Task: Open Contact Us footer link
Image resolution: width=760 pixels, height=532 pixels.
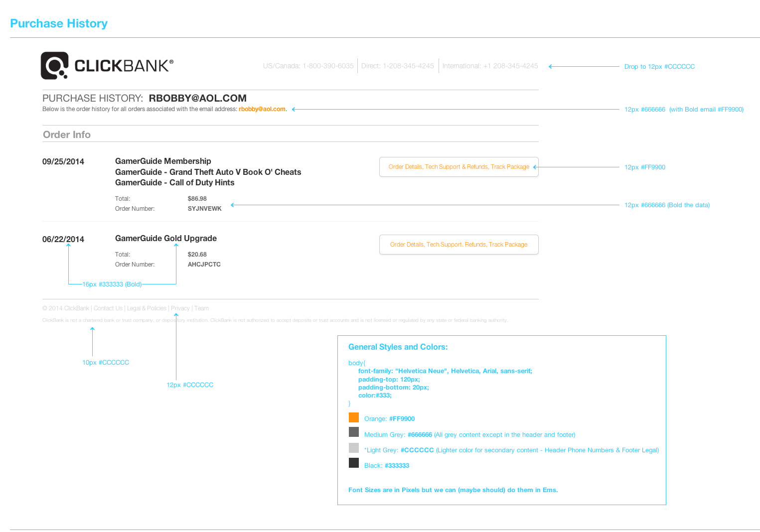Action: click(108, 308)
